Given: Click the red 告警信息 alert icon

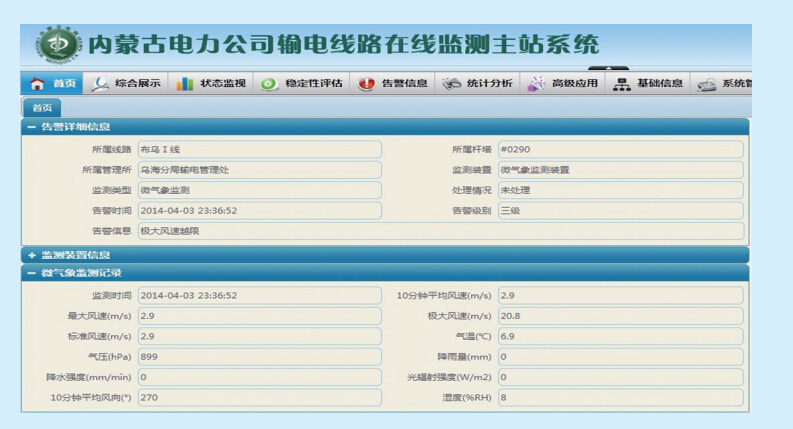Looking at the screenshot, I should point(366,84).
